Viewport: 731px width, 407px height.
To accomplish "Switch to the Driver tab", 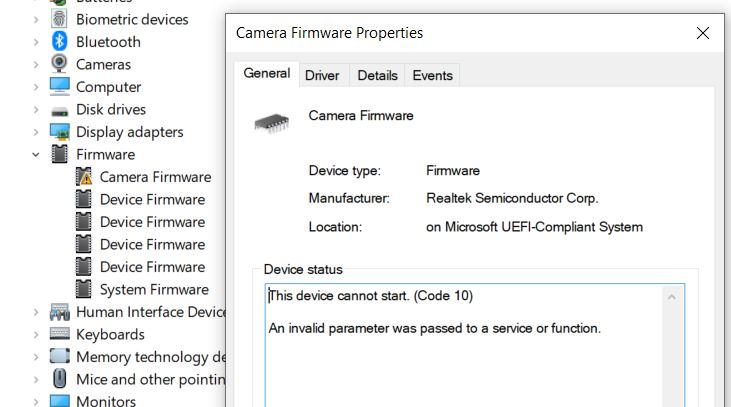I will pyautogui.click(x=322, y=75).
